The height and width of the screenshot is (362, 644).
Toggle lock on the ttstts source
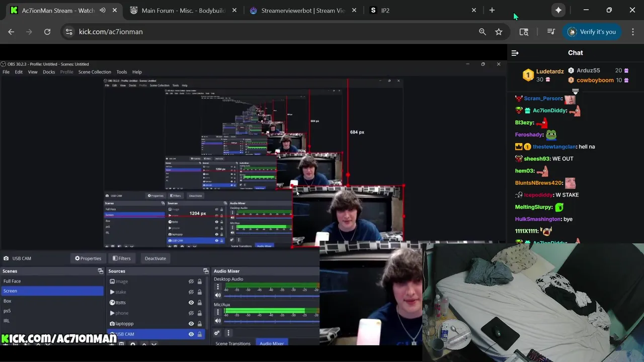pyautogui.click(x=200, y=303)
